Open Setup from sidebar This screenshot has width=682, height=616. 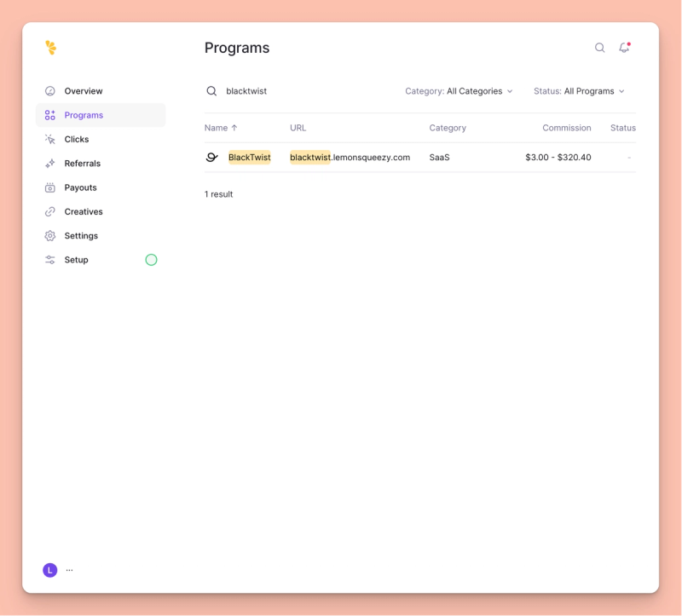[x=101, y=260]
